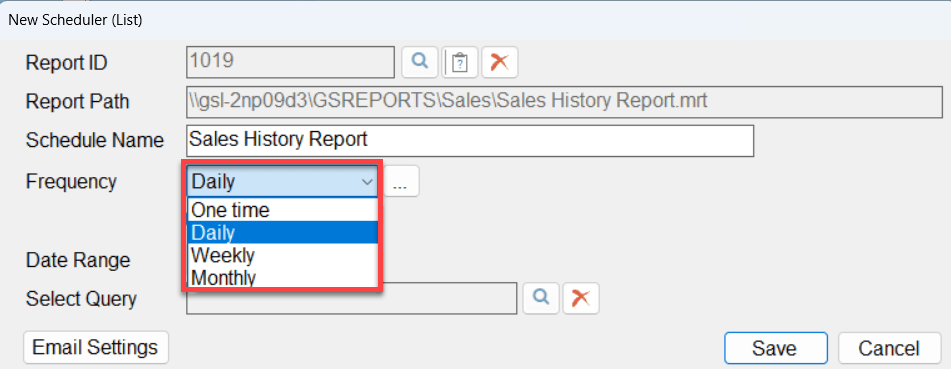The image size is (951, 369).
Task: Open Email Settings
Action: [x=96, y=348]
